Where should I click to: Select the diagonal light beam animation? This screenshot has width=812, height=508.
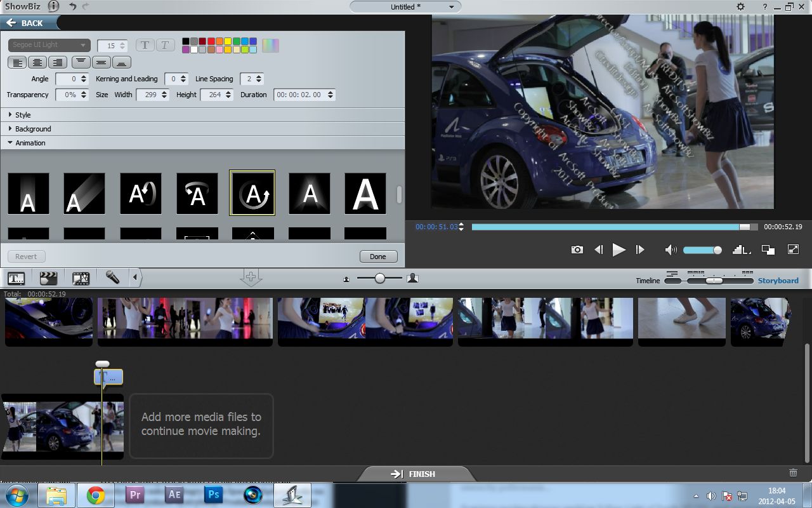[x=84, y=193]
